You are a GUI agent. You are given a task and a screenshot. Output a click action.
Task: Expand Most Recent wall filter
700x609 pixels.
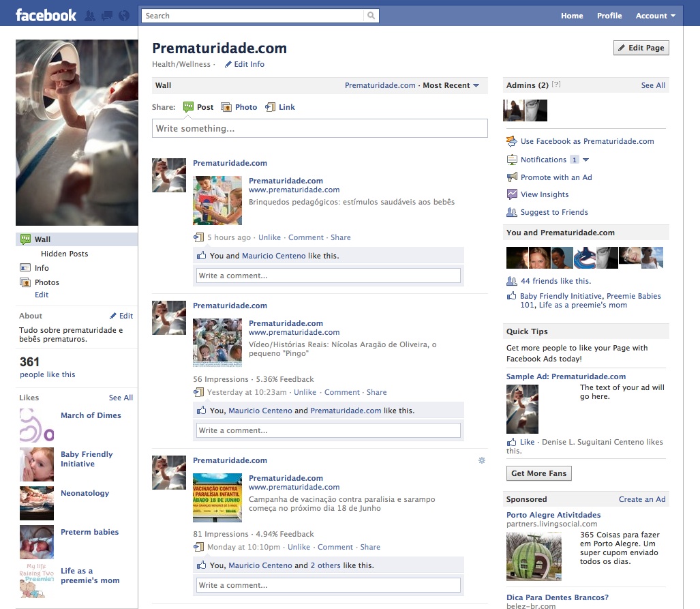pyautogui.click(x=451, y=85)
